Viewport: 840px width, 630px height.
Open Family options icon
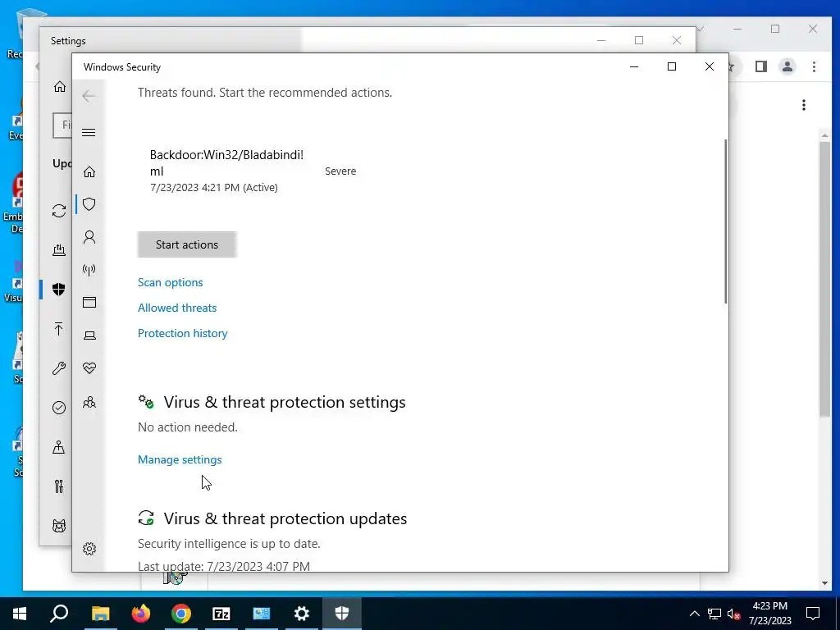[89, 402]
